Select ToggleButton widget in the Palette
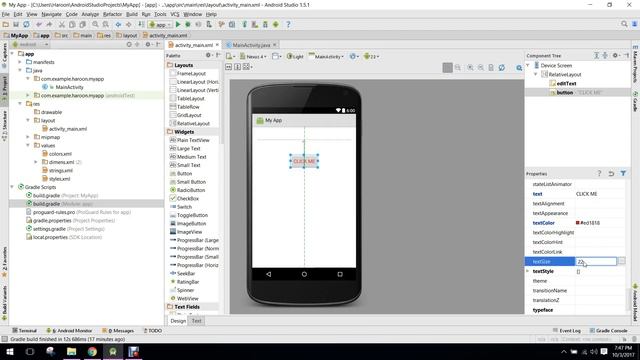640x360 pixels. coord(192,215)
